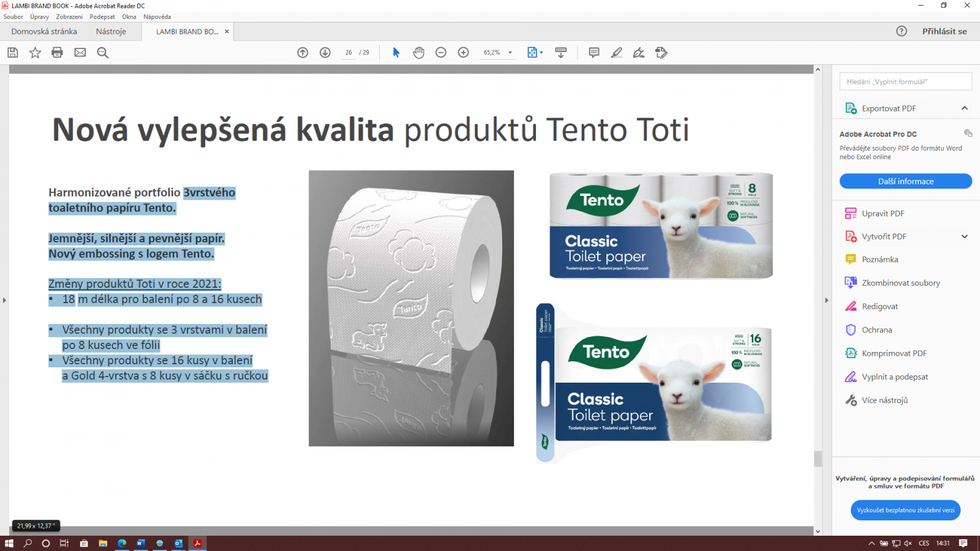Viewport: 980px width, 551px height.
Task: Open the help question mark icon
Action: 902,31
